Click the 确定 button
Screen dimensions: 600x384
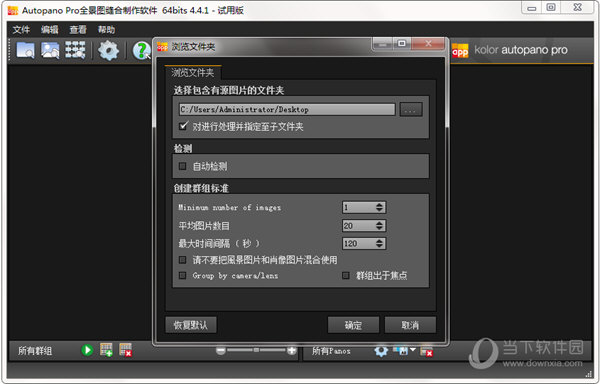353,325
